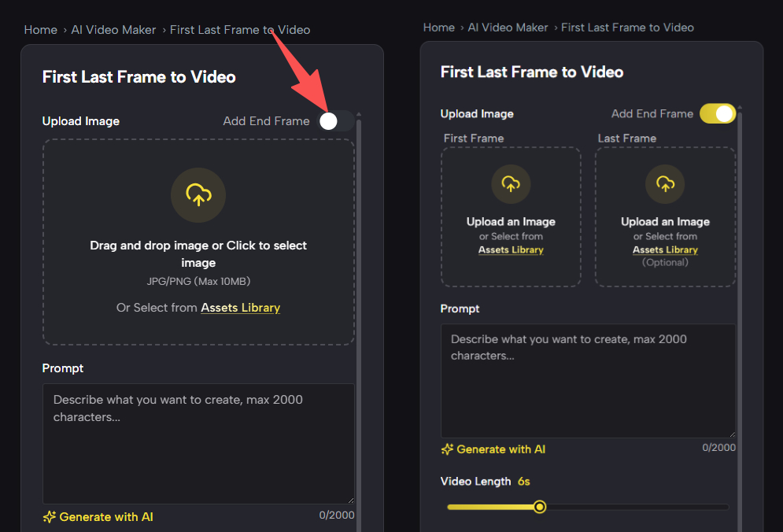Viewport: 783px width, 532px height.
Task: Go to AI Video Maker in right breadcrumb
Action: point(508,28)
